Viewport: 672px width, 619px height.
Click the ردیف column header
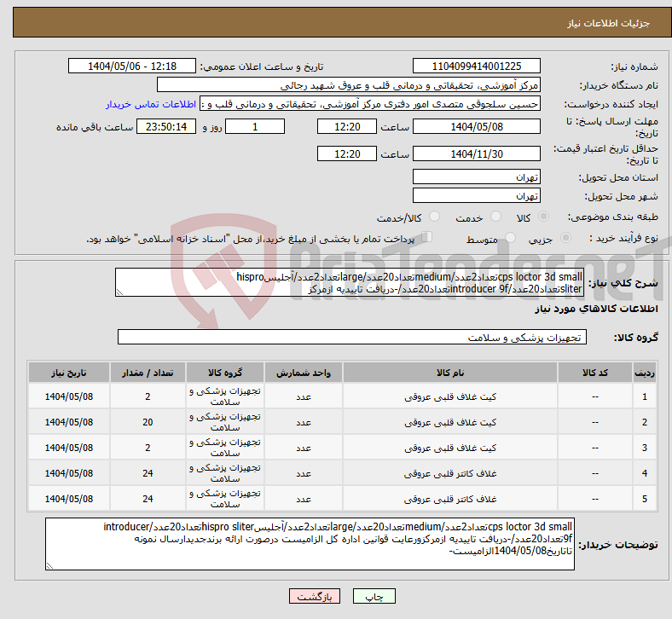[644, 373]
